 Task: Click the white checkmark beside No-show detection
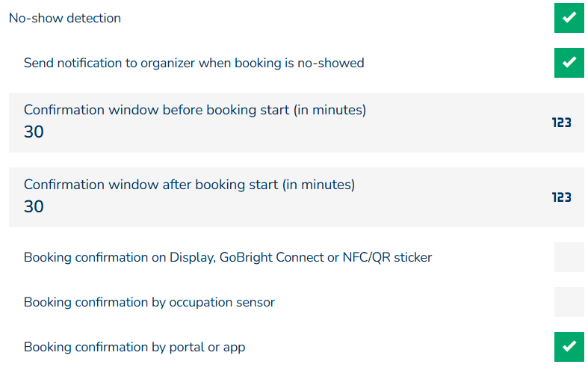tap(569, 18)
